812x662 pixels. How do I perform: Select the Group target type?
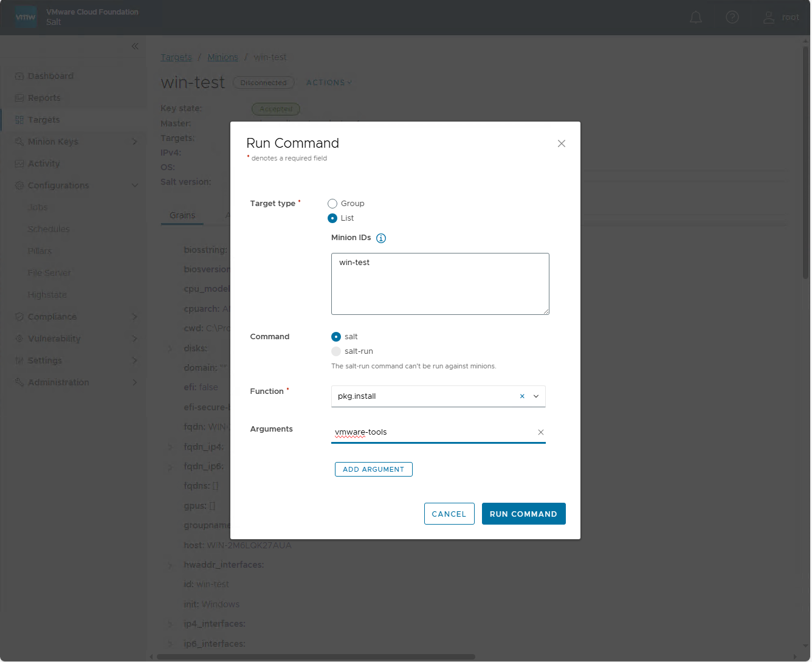pos(332,204)
